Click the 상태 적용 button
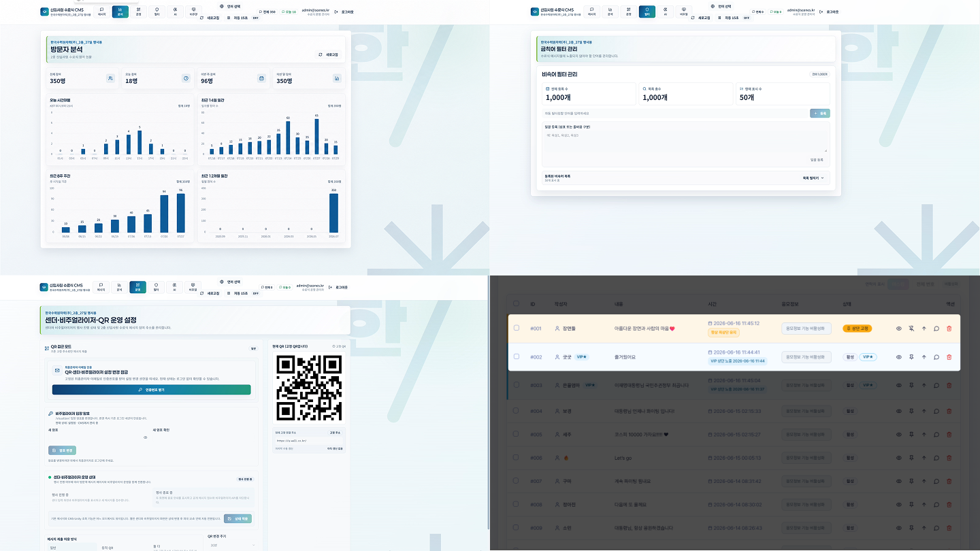Image resolution: width=980 pixels, height=551 pixels. coord(238,518)
